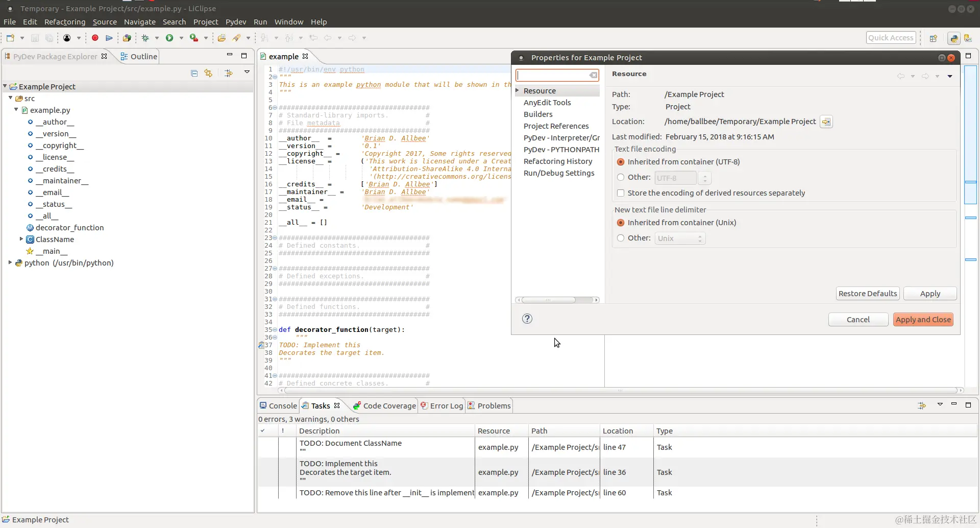Expand the python (/usr/bin/python) node
Screen dimensions: 980x528
10,262
